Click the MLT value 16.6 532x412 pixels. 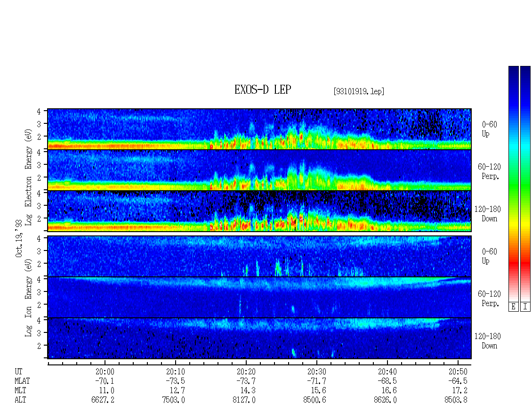point(389,391)
